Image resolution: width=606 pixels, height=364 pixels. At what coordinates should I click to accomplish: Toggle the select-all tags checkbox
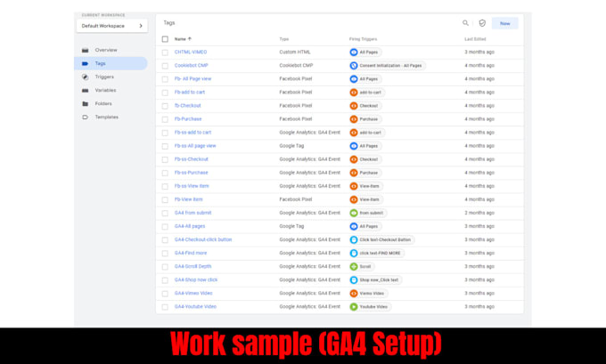tap(165, 39)
